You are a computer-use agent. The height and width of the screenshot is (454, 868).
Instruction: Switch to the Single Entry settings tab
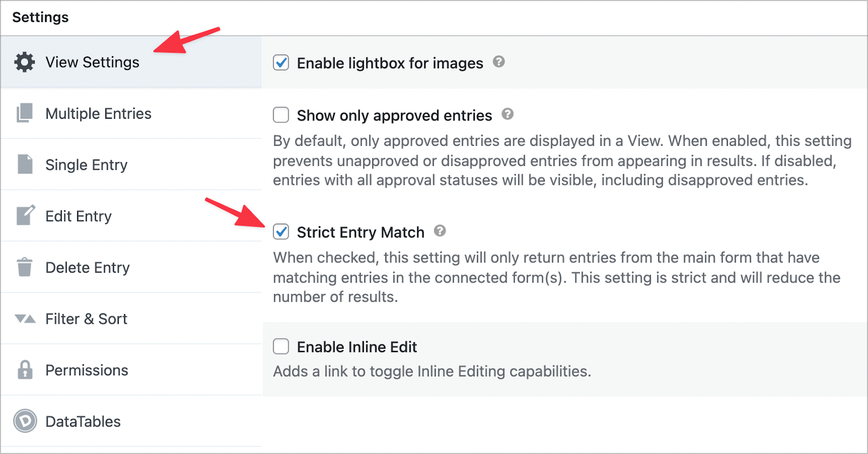point(86,164)
